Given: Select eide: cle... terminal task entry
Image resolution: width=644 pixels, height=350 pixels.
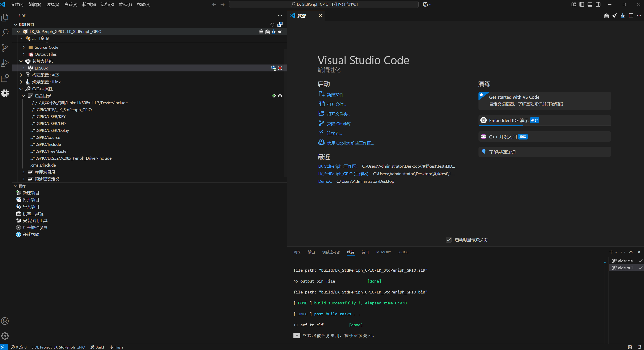Looking at the screenshot, I should 626,261.
